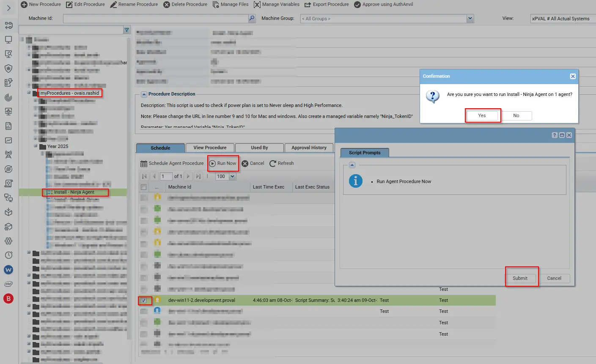Open the download box sidebar module
This screenshot has height=364, width=596.
8,212
